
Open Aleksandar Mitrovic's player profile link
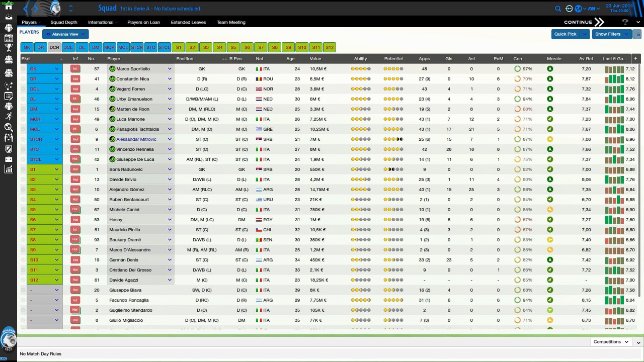[136, 139]
